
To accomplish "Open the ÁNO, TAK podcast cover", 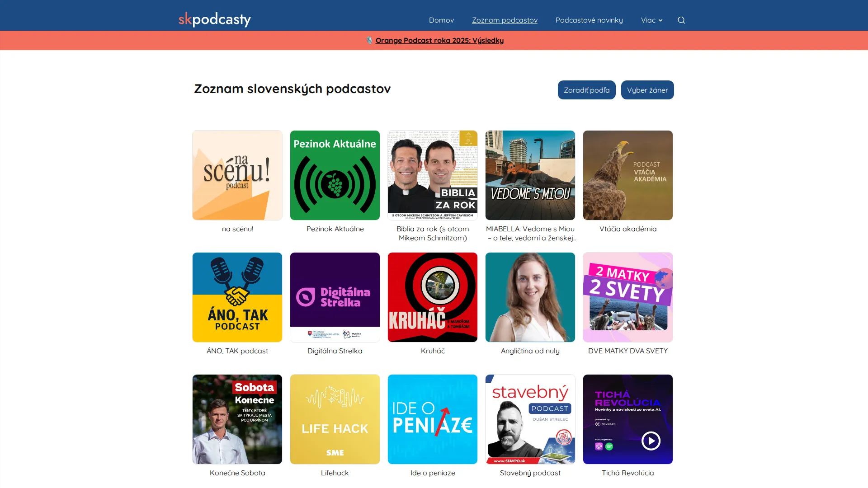I will (x=237, y=297).
